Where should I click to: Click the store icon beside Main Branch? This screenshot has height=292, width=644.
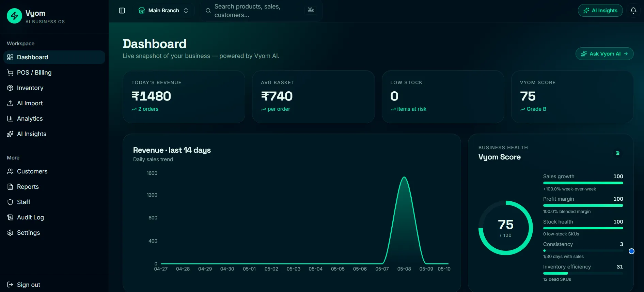point(142,11)
